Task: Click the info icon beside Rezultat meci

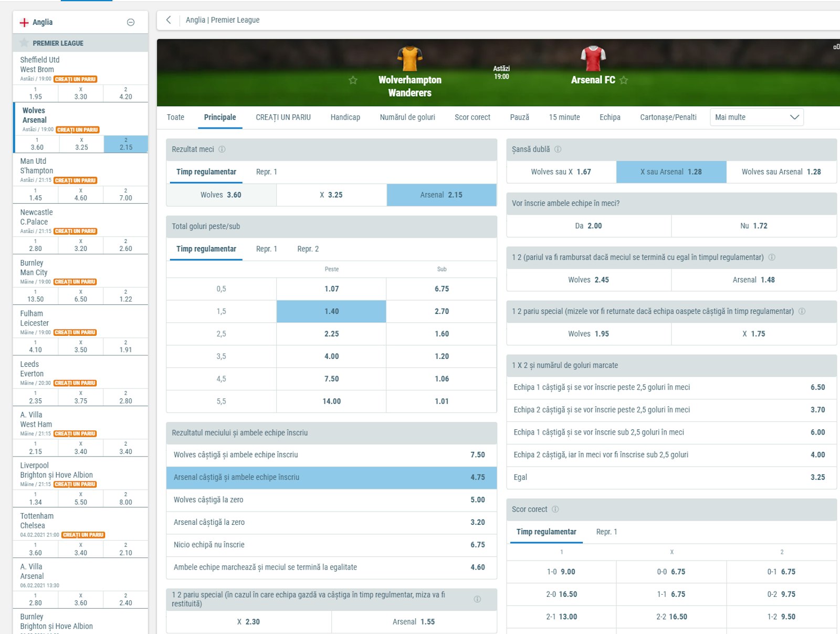Action: pos(223,149)
